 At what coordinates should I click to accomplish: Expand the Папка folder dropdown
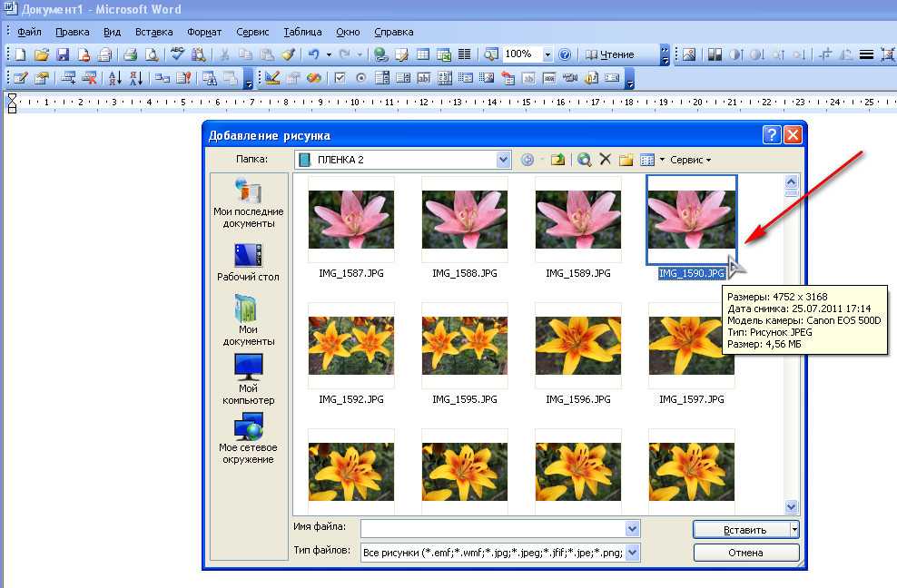pyautogui.click(x=504, y=160)
